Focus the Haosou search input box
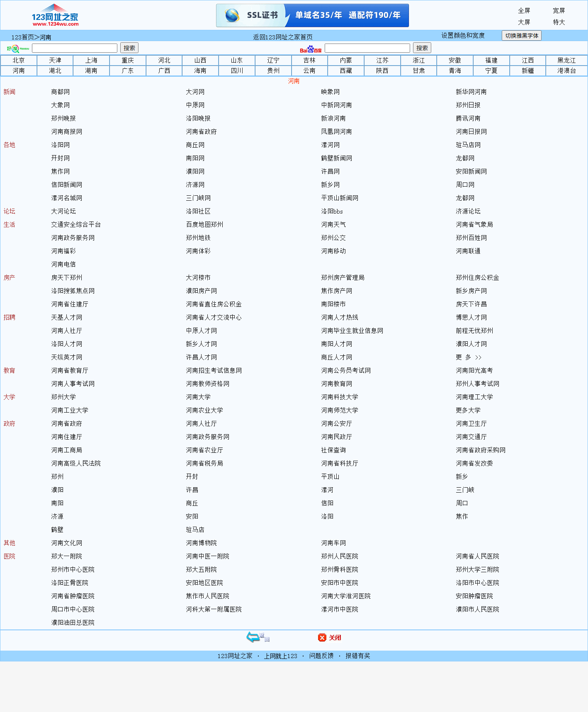Viewport: 588px width, 712px height. click(x=75, y=48)
